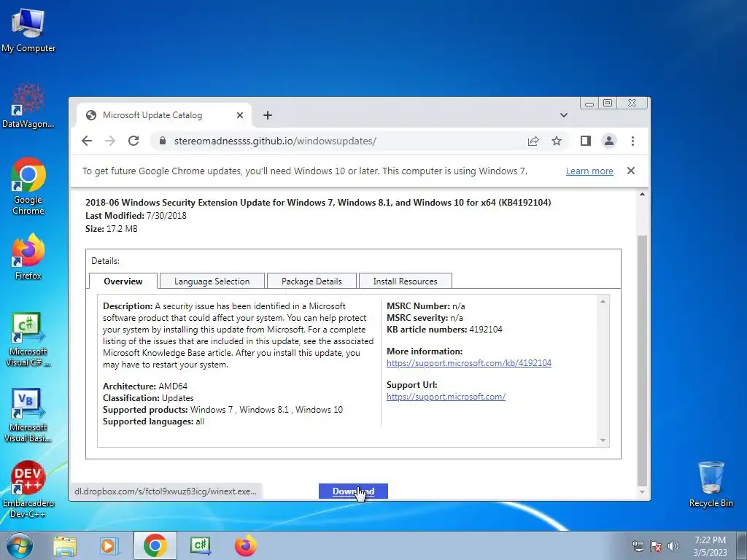Open the support.microsoft.com/kb/4192104 link
The height and width of the screenshot is (560, 747).
point(469,363)
